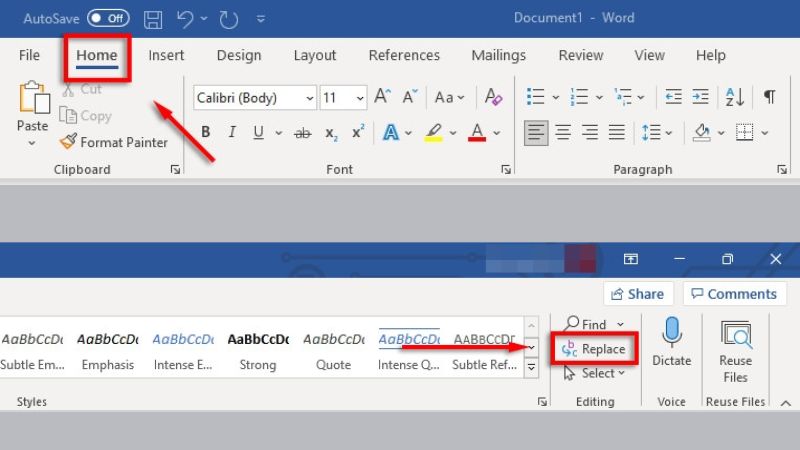Screen dimensions: 800x450
Task: Switch to the References tab
Action: [404, 55]
